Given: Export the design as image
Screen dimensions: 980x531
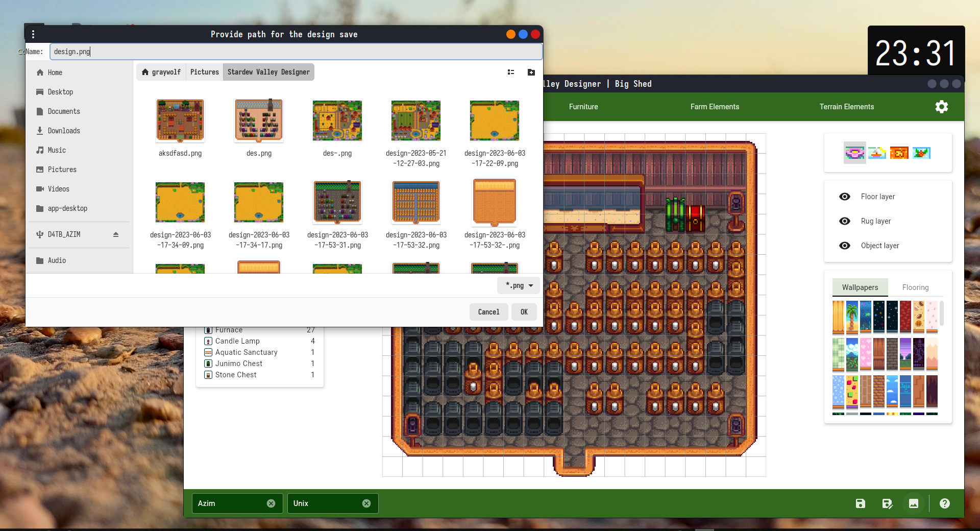Looking at the screenshot, I should [x=914, y=503].
